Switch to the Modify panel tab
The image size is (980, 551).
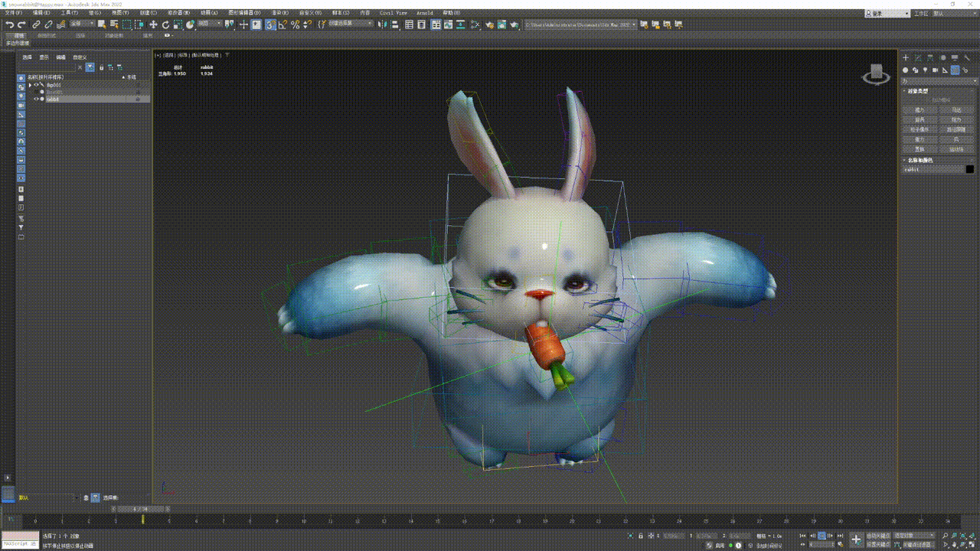pos(919,57)
